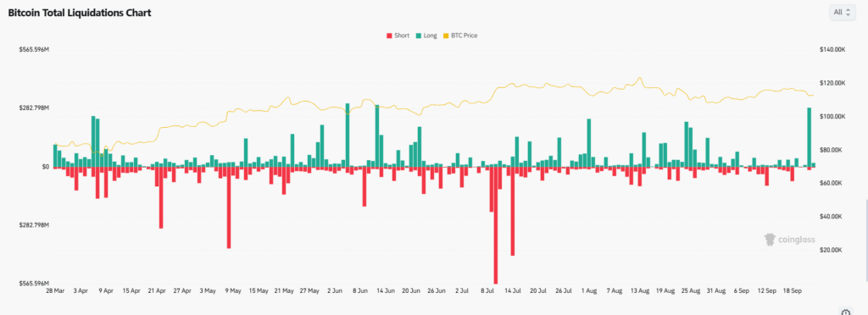Screen dimensions: 868x315
Task: Toggle the BTC Price series in legend
Action: point(459,36)
